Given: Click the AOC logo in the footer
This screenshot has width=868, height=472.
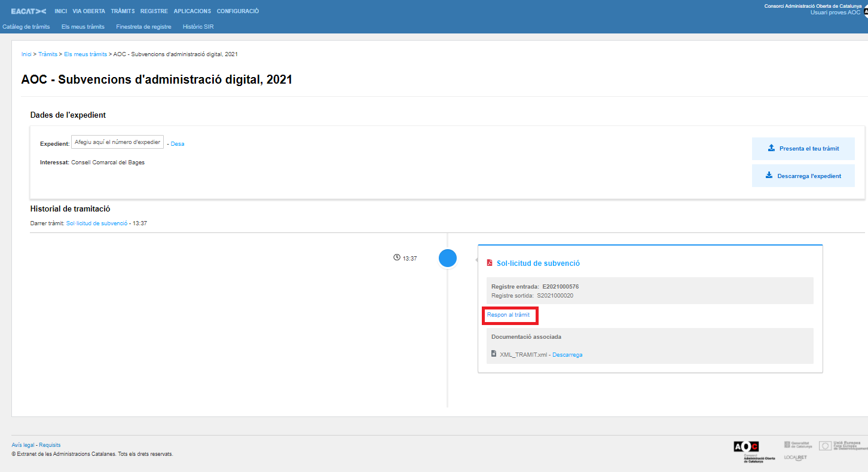Looking at the screenshot, I should 746,447.
